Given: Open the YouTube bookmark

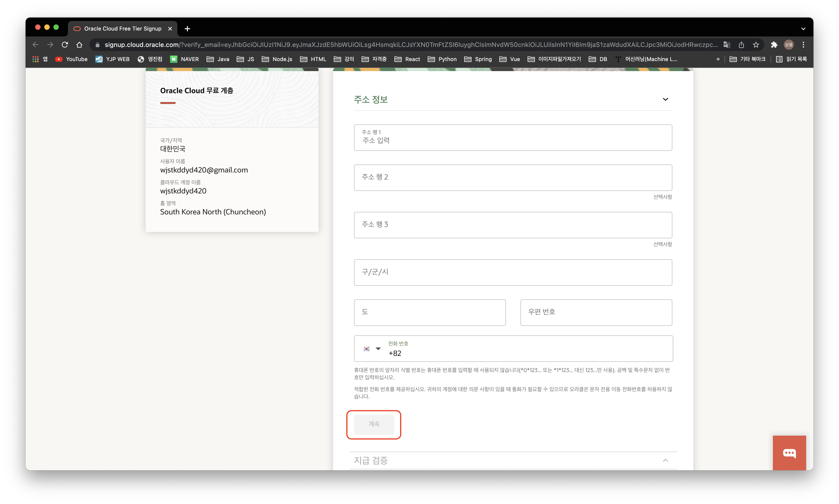Looking at the screenshot, I should (71, 59).
